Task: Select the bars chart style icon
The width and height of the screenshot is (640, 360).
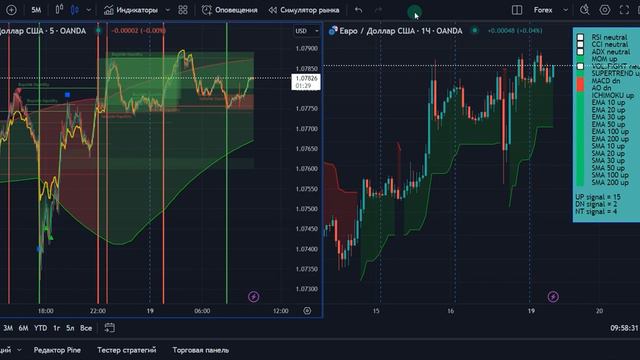Action: (59, 10)
